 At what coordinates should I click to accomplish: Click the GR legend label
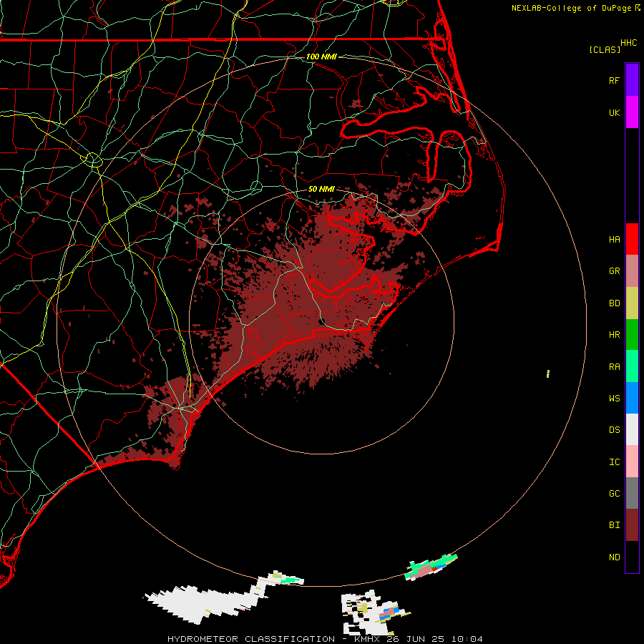(x=614, y=271)
